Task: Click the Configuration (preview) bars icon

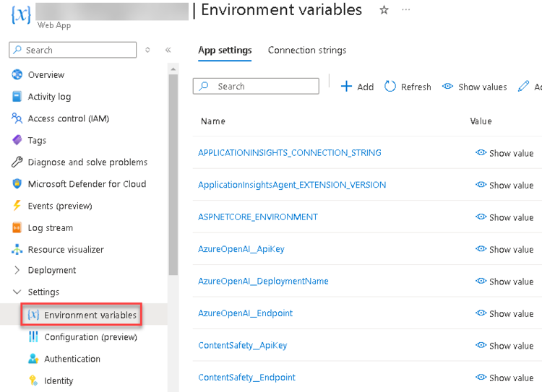Action: pos(33,336)
